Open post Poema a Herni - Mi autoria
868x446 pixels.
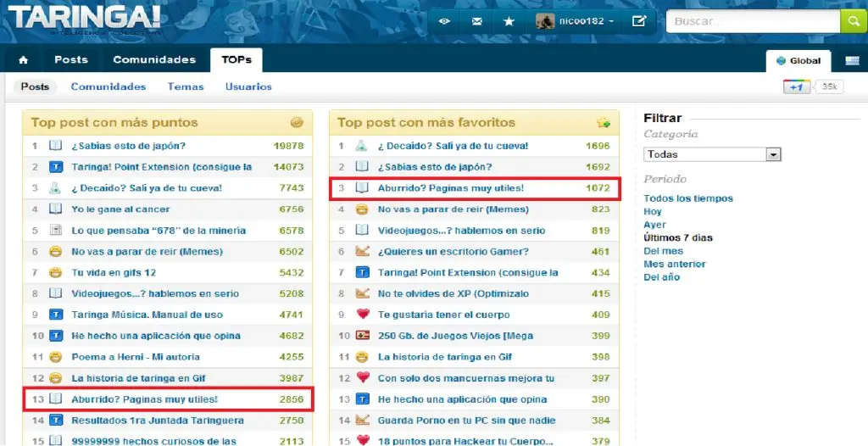(x=136, y=357)
